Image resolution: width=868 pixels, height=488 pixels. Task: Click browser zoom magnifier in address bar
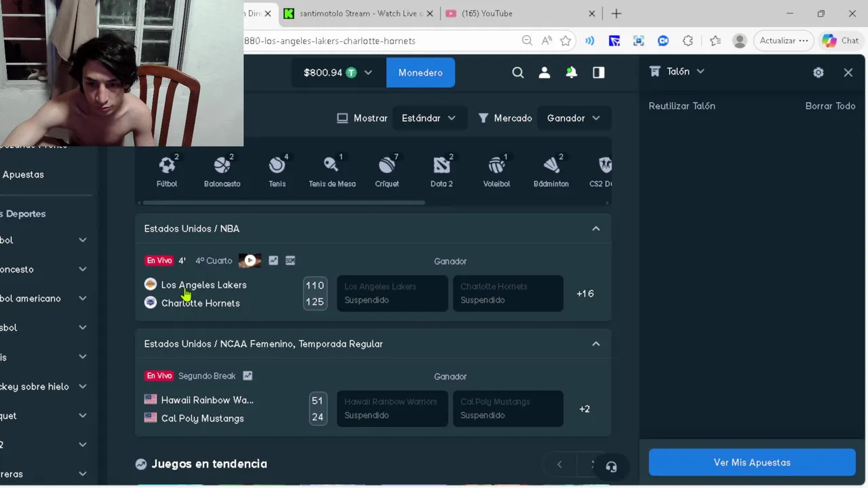[x=527, y=41]
